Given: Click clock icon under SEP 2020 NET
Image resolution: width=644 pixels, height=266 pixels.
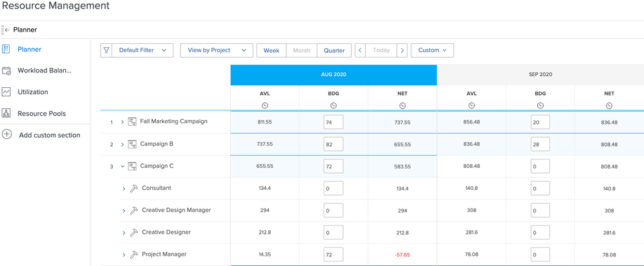Looking at the screenshot, I should (x=609, y=105).
